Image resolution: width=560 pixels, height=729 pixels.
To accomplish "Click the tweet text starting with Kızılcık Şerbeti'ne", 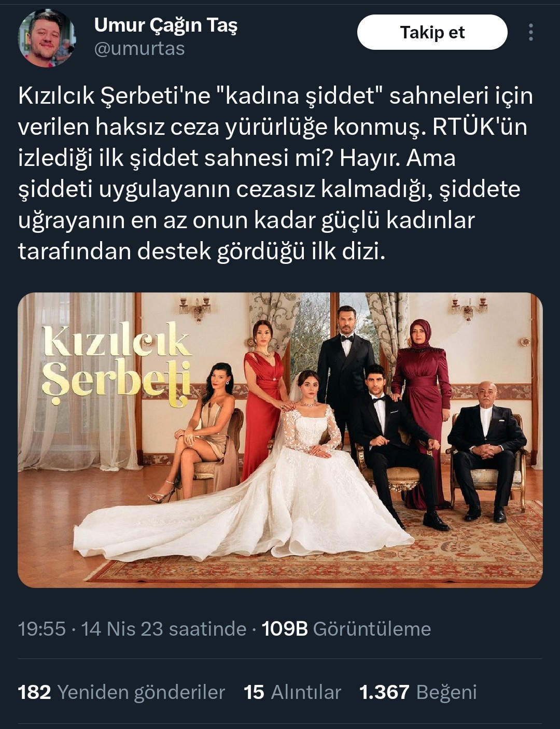I will pos(275,174).
